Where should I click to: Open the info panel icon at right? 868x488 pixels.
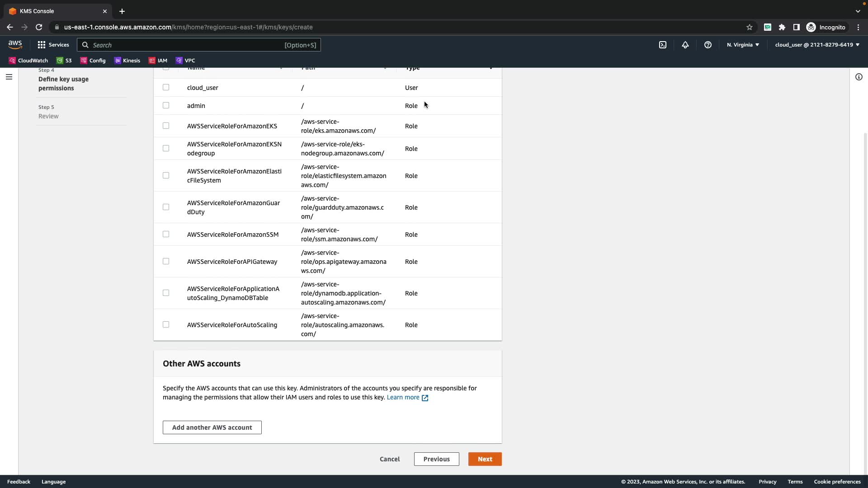[859, 77]
